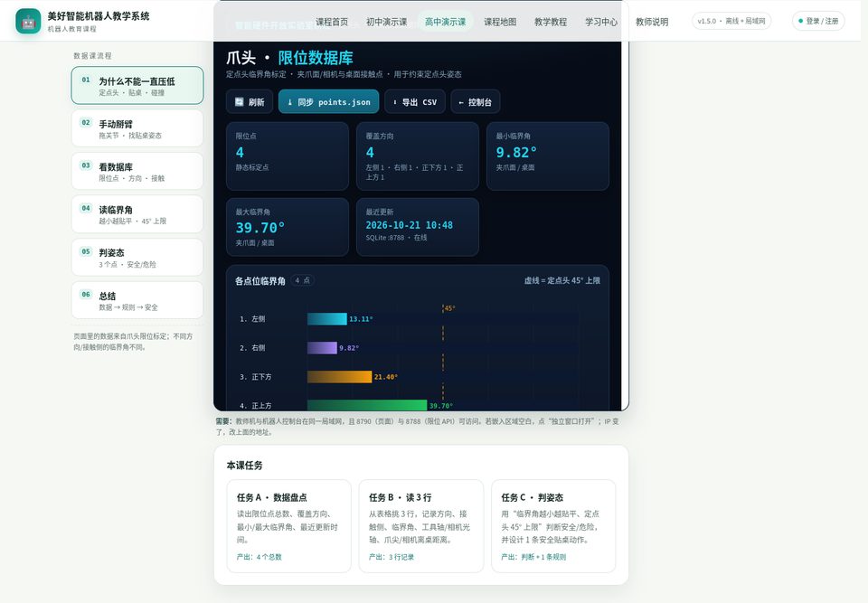Open task card 任务 C · 判姿态
This screenshot has height=603, width=868.
coord(553,526)
